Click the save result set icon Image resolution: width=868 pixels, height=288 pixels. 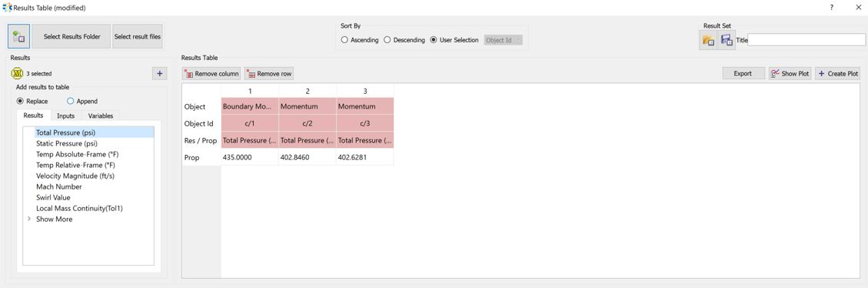(x=727, y=40)
